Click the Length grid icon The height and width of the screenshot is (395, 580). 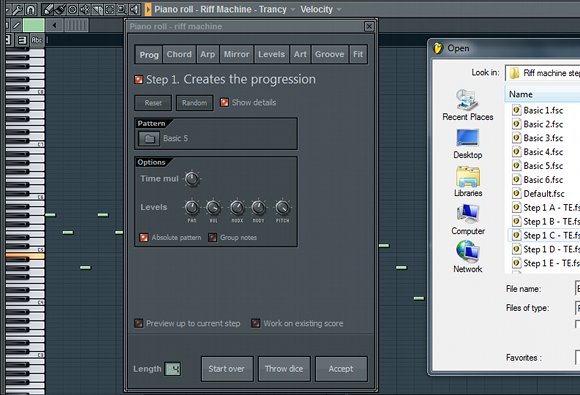coord(173,369)
